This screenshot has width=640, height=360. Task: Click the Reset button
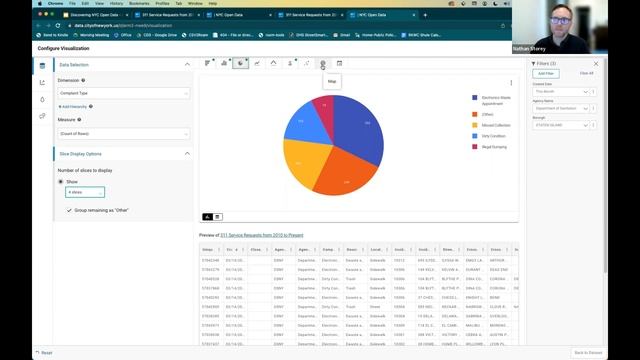coord(44,353)
